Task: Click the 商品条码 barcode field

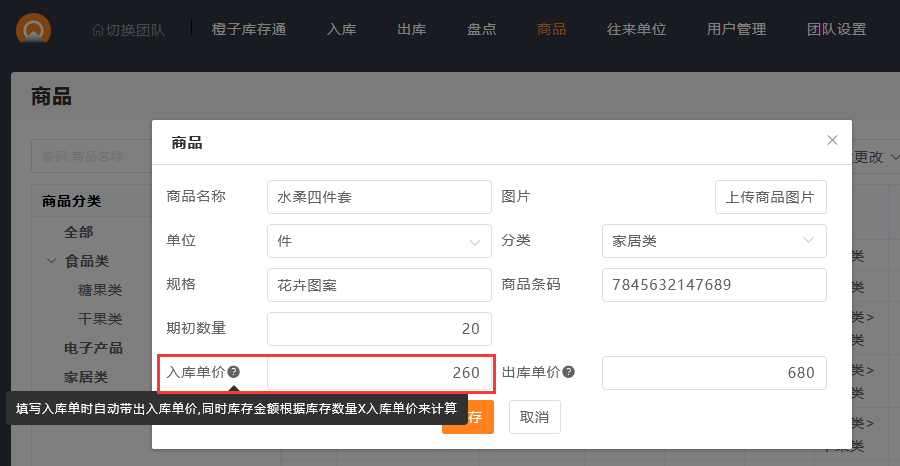Action: [714, 285]
